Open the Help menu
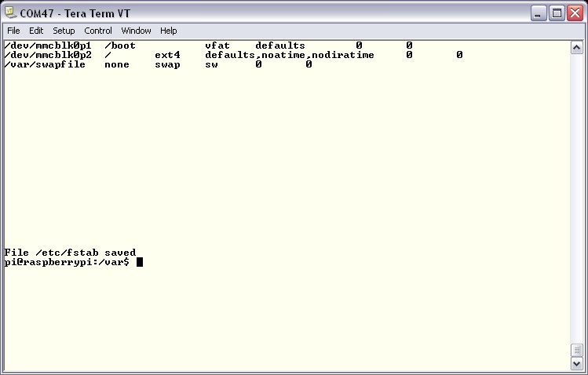Image resolution: width=588 pixels, height=375 pixels. [168, 31]
